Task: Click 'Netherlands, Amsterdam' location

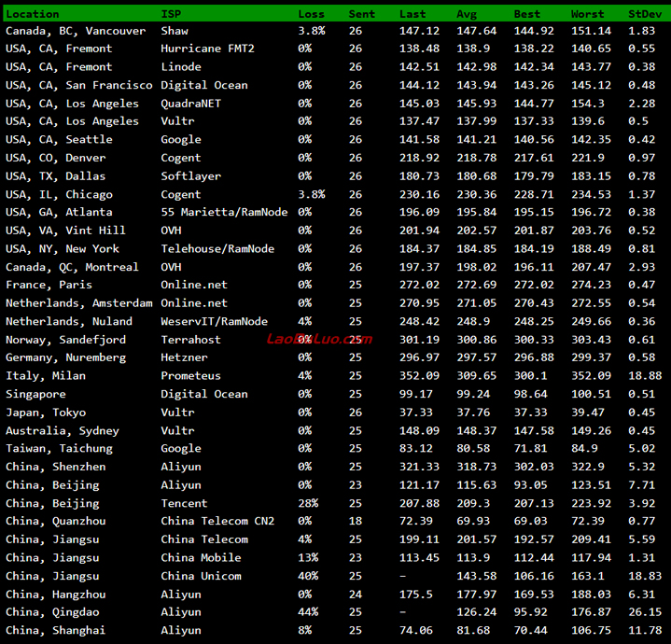Action: 79,303
